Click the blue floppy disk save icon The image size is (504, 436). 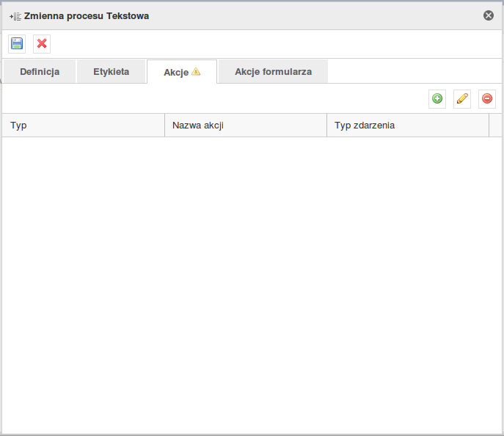(17, 44)
